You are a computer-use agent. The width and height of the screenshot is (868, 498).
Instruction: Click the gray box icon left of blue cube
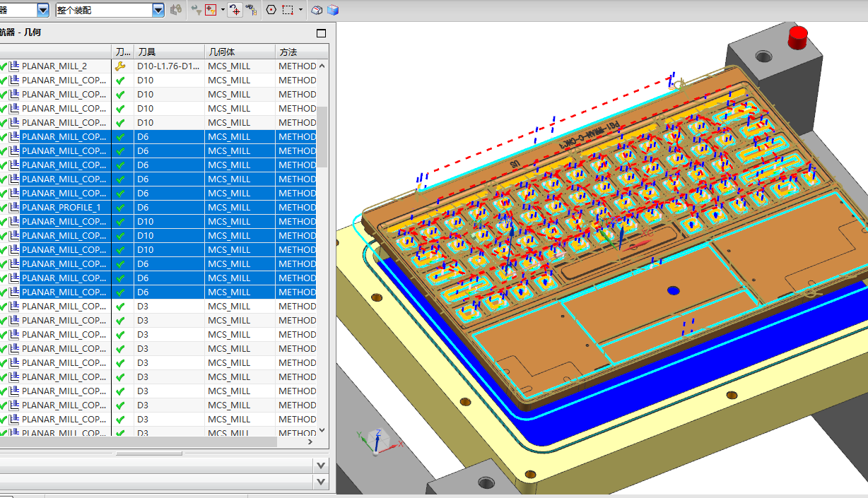point(318,10)
